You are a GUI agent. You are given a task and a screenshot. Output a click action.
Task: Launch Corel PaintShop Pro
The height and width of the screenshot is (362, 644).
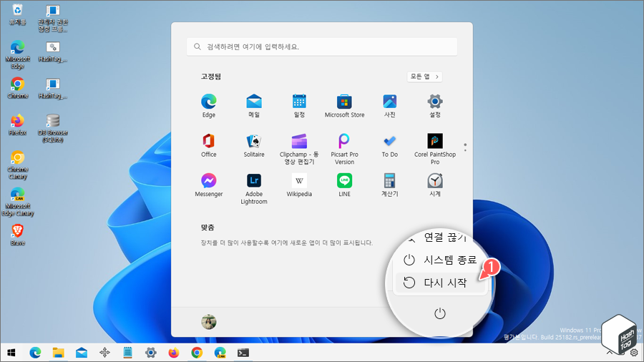pyautogui.click(x=435, y=149)
